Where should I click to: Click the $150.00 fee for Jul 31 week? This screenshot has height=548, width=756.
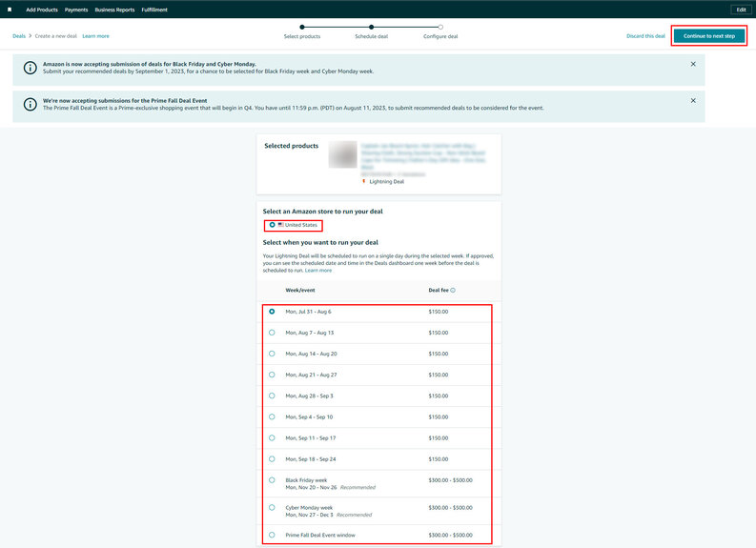pos(439,312)
